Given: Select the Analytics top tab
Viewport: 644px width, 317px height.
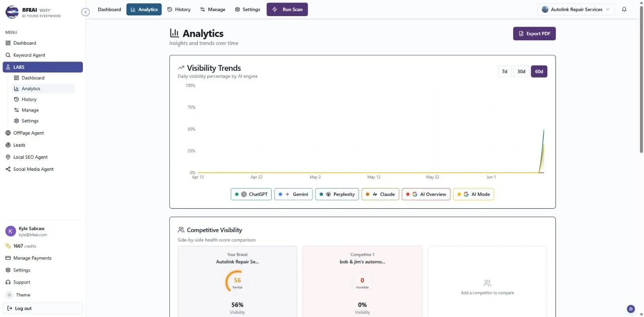Looking at the screenshot, I should click(144, 9).
